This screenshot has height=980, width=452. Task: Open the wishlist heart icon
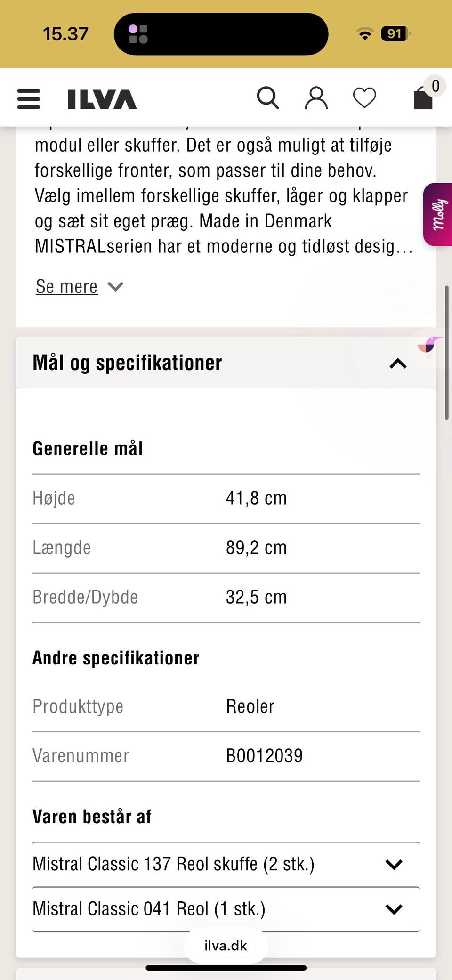[364, 97]
